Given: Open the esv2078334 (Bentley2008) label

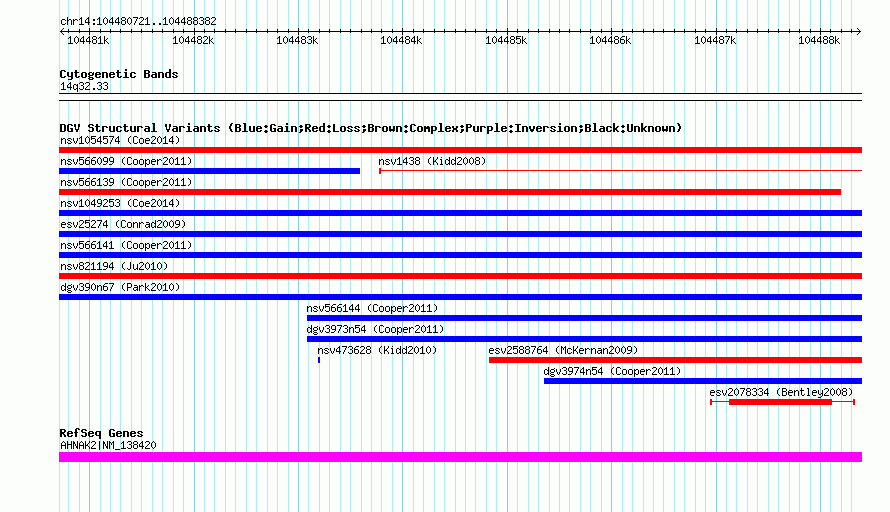Looking at the screenshot, I should point(781,392).
